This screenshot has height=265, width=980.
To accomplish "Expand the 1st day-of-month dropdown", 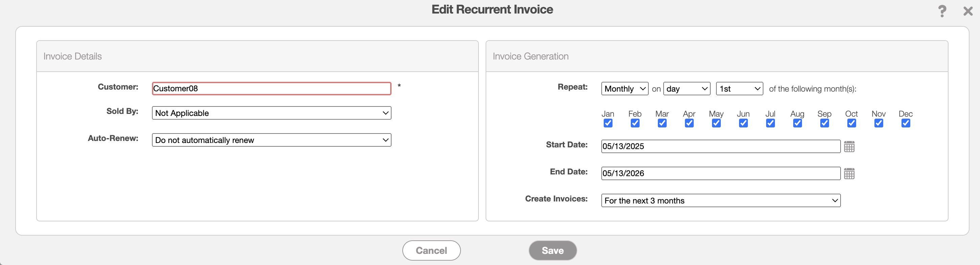I will [x=739, y=89].
